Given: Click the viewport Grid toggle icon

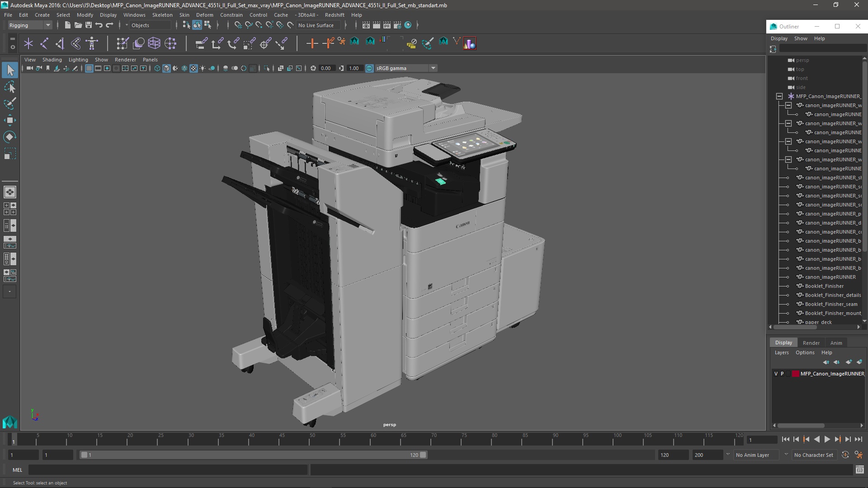Looking at the screenshot, I should pos(89,68).
